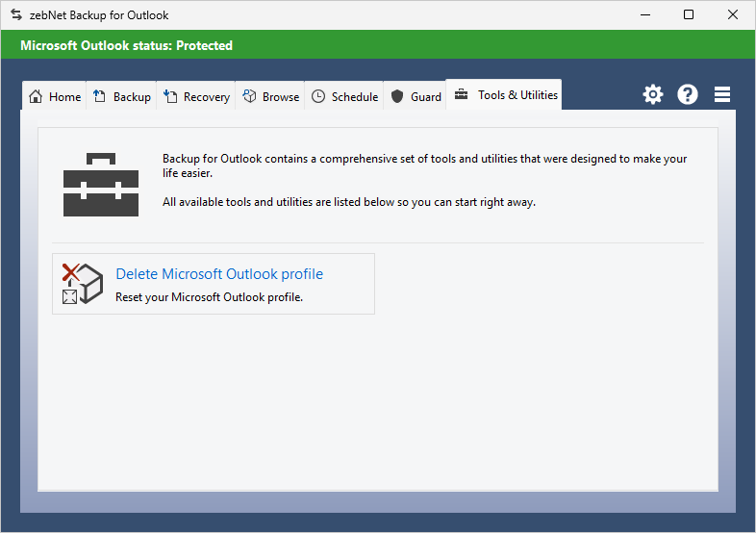The height and width of the screenshot is (533, 756).
Task: Click the 'Reset your Microsoft Outlook profile' description
Action: tap(209, 297)
